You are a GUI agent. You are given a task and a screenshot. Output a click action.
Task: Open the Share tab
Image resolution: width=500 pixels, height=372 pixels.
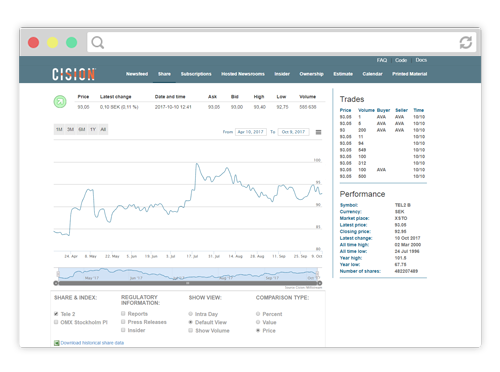pyautogui.click(x=164, y=74)
